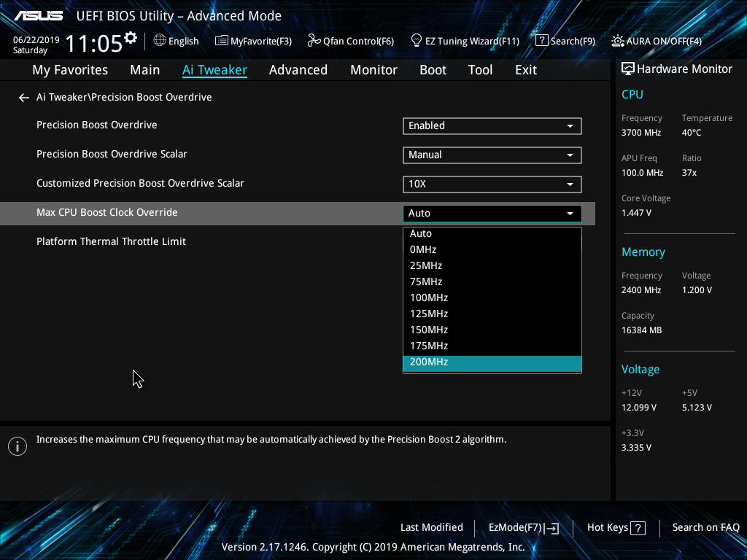Viewport: 747px width, 560px height.
Task: Click the Memory section heading
Action: click(643, 252)
